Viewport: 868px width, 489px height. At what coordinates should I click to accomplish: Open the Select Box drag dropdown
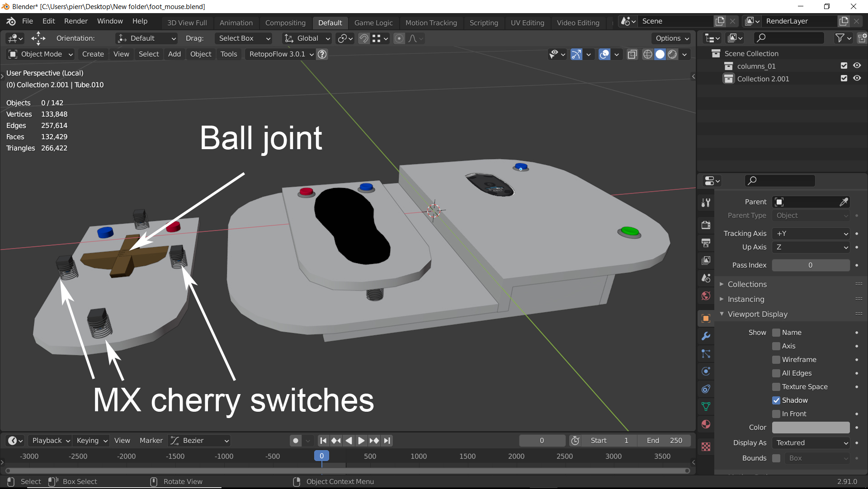pyautogui.click(x=244, y=38)
